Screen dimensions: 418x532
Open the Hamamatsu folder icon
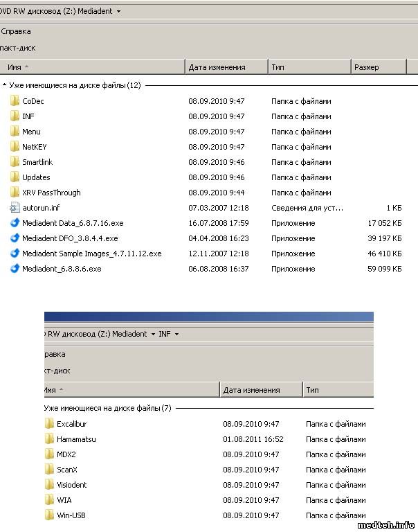49,439
